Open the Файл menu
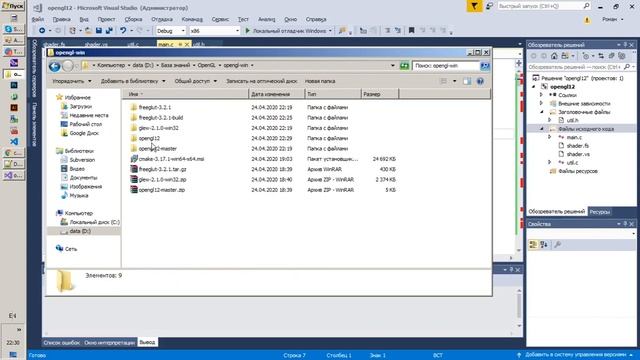Screen dimensions: 640x360 click(38, 19)
